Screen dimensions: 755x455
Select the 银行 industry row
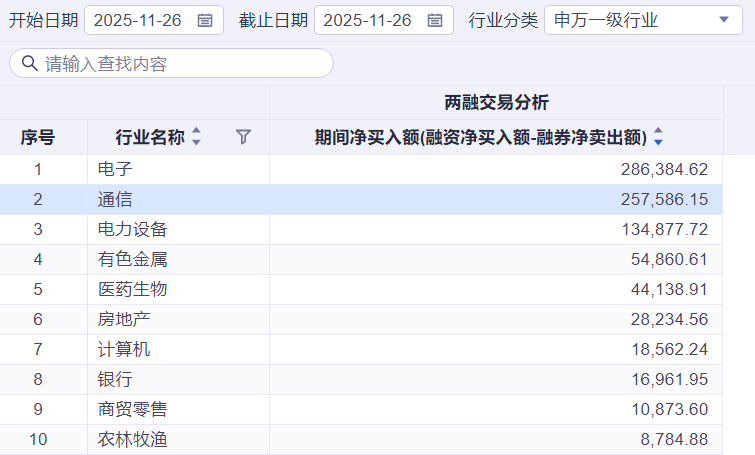[361, 379]
